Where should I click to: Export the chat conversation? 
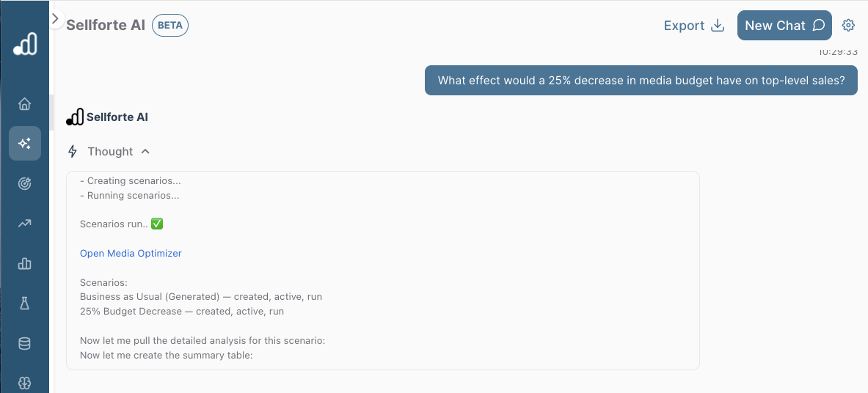[693, 26]
